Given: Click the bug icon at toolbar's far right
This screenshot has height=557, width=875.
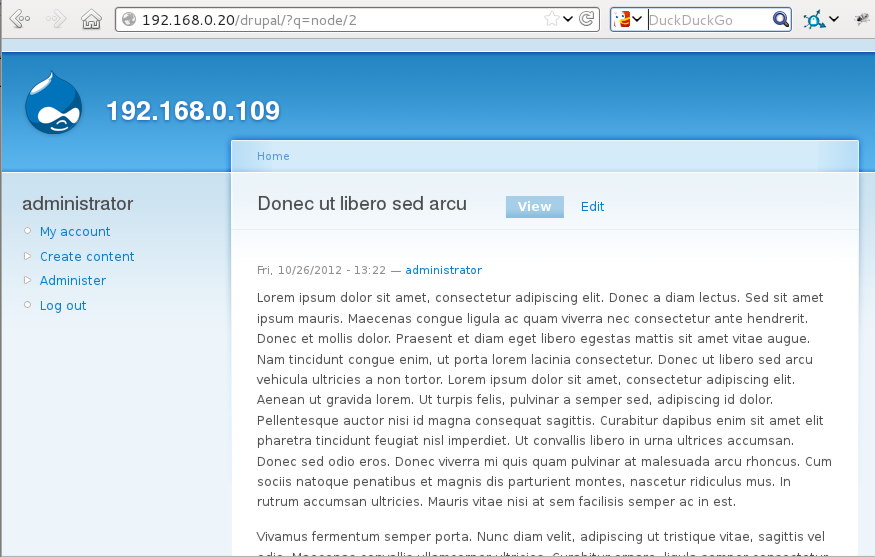Looking at the screenshot, I should 860,19.
